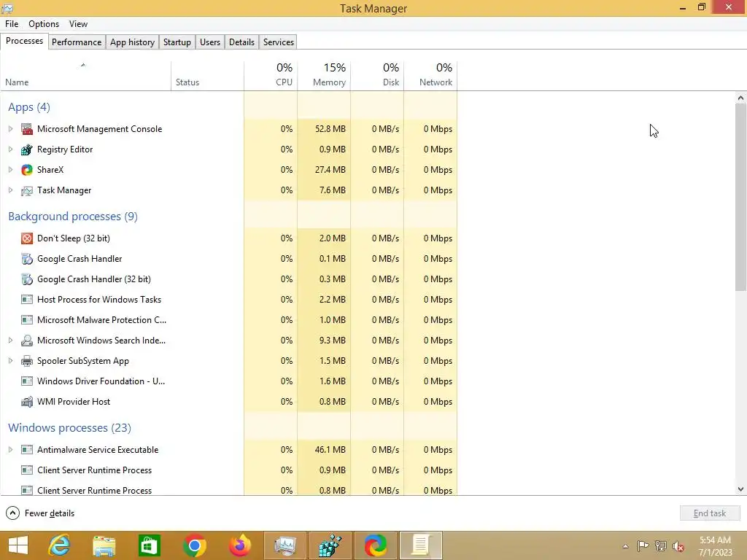Sort processes by Memory column

[324, 76]
